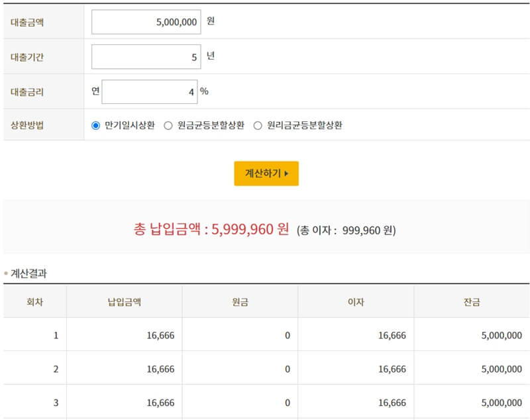Select row 2 of the results table
The height and width of the screenshot is (420, 530).
point(265,368)
